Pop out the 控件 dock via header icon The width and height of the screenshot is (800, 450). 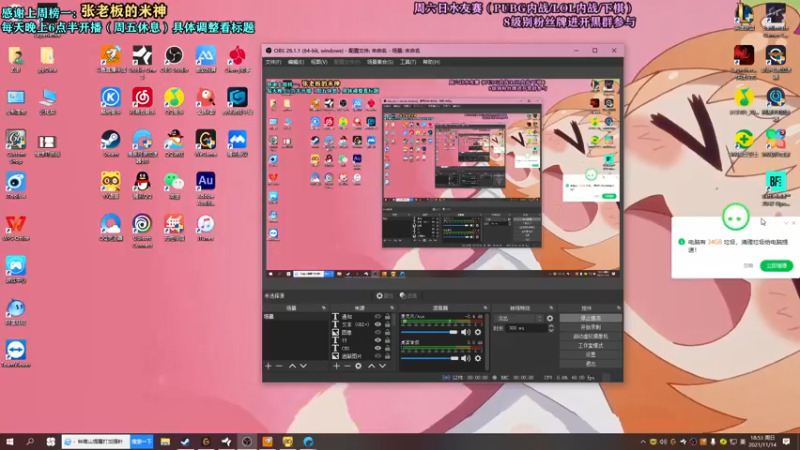tap(618, 308)
